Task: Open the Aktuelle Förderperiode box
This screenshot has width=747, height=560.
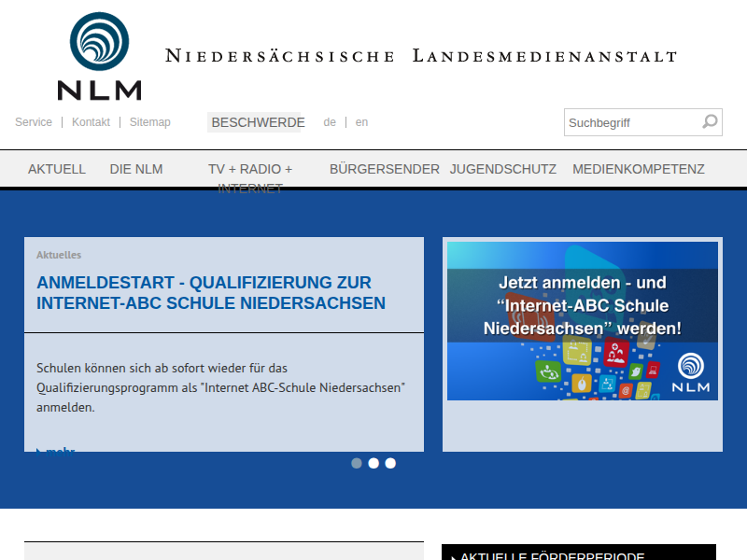Action: click(579, 553)
